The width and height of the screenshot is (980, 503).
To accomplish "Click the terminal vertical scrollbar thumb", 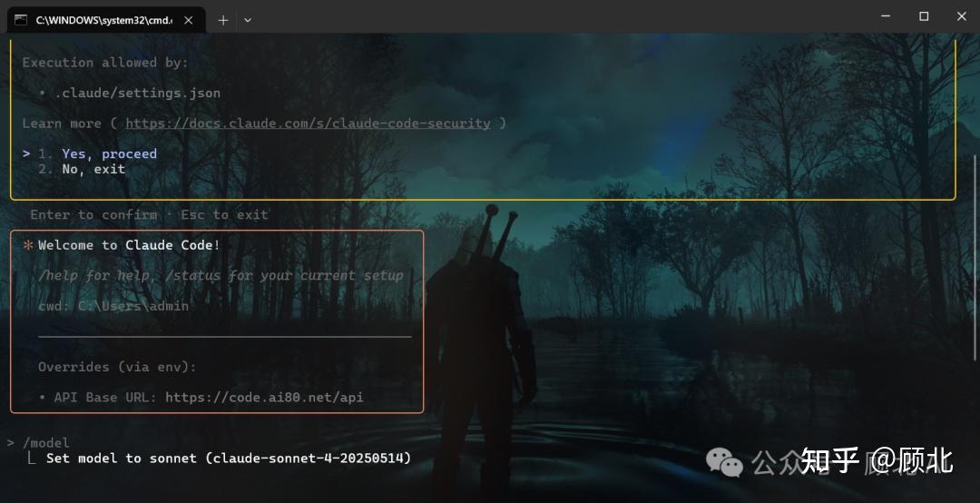I will (x=975, y=258).
